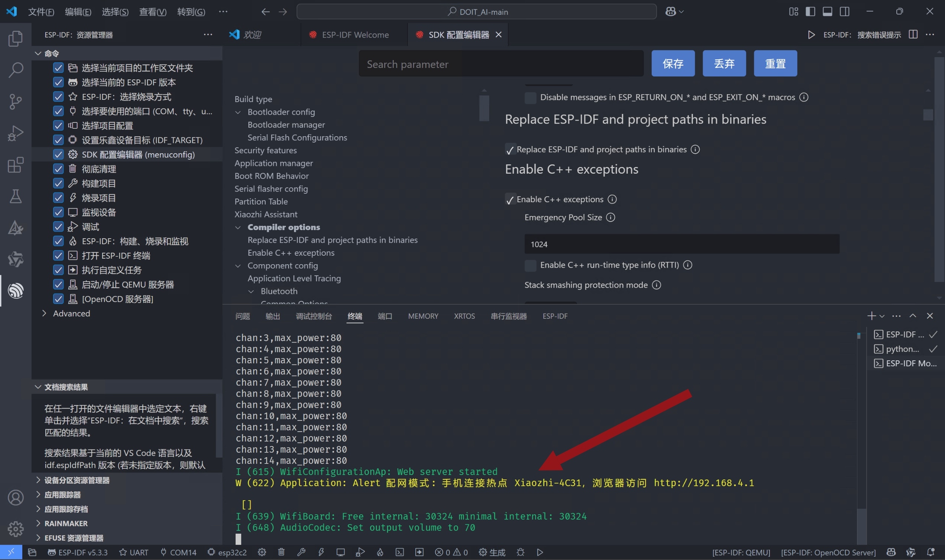Open the ESP-IDF Welcome editor tab
The width and height of the screenshot is (945, 560).
coord(355,35)
